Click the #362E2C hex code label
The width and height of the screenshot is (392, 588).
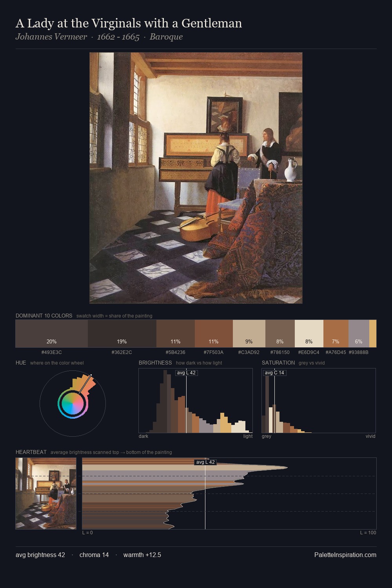pyautogui.click(x=122, y=352)
